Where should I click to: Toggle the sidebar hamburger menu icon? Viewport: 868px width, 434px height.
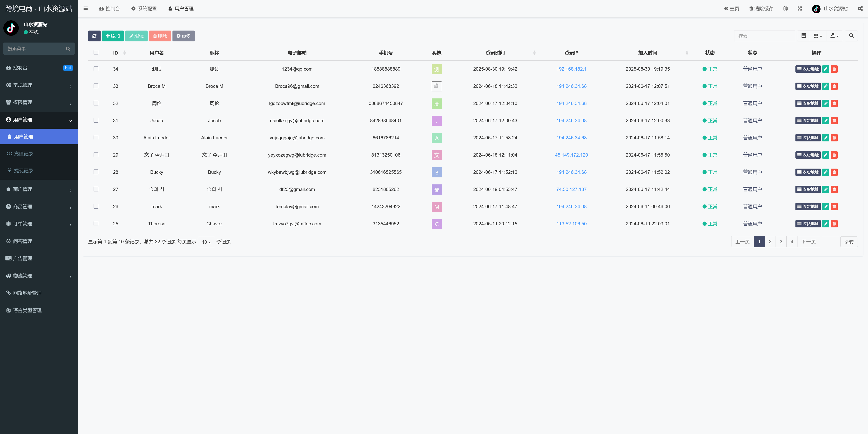tap(86, 8)
